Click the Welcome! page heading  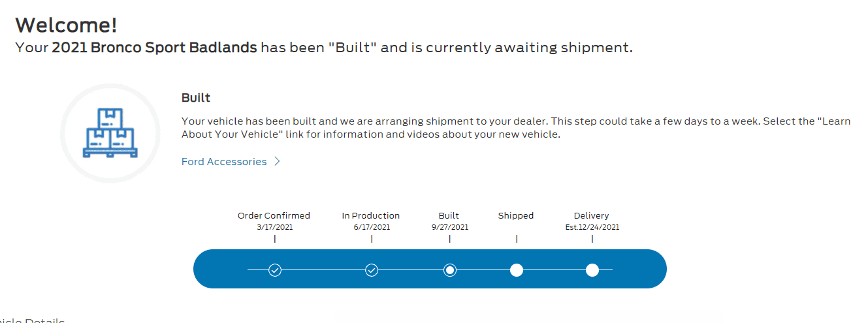tap(67, 25)
